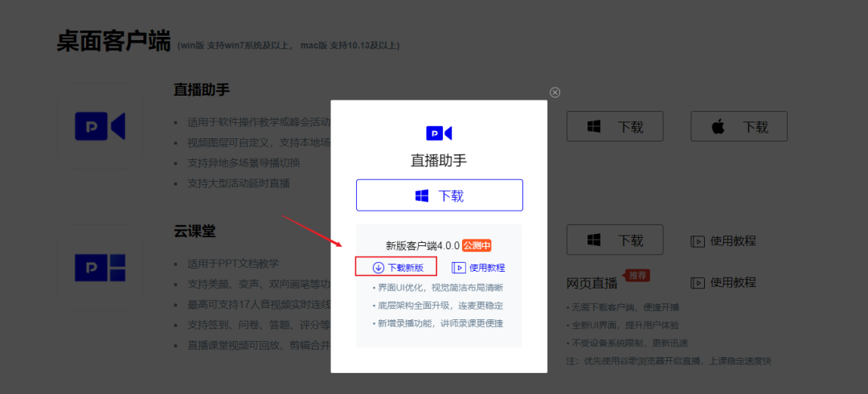Open 使用教程 next to 网页直播
This screenshot has height=394, width=868.
tap(723, 282)
